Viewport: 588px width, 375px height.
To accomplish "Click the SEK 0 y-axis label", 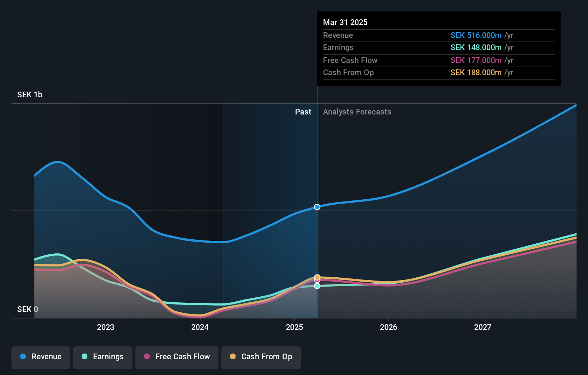I will (x=28, y=309).
